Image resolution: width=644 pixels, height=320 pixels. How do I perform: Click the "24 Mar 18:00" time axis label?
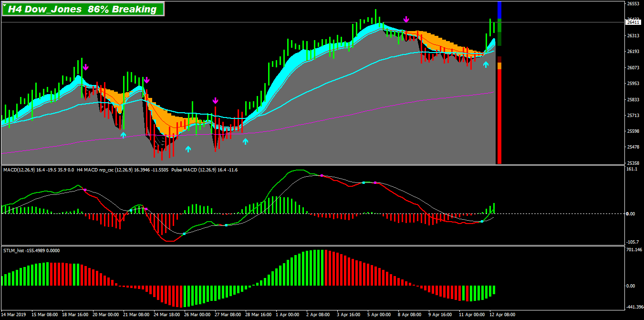[167, 315]
